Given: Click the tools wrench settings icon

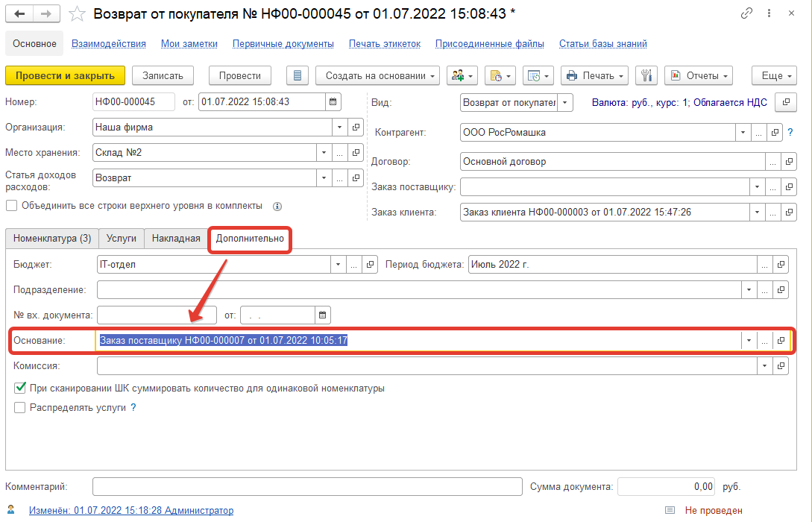Looking at the screenshot, I should click(x=646, y=75).
